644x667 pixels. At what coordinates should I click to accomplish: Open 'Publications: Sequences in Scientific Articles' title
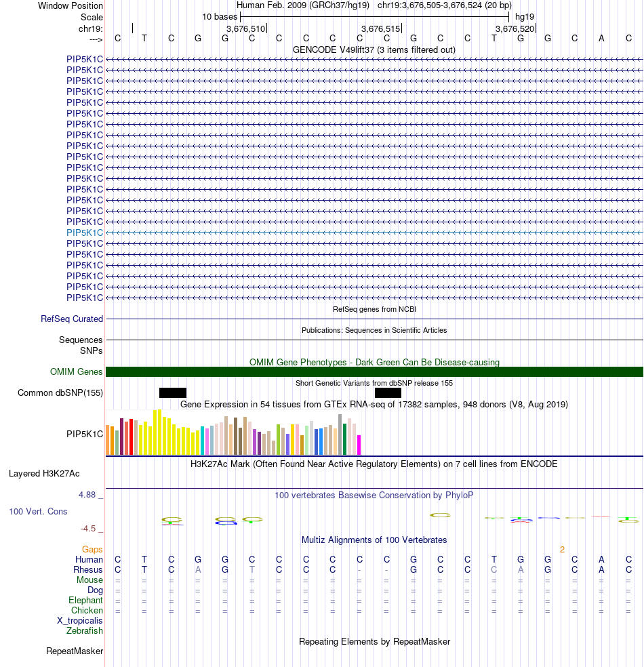(x=374, y=330)
